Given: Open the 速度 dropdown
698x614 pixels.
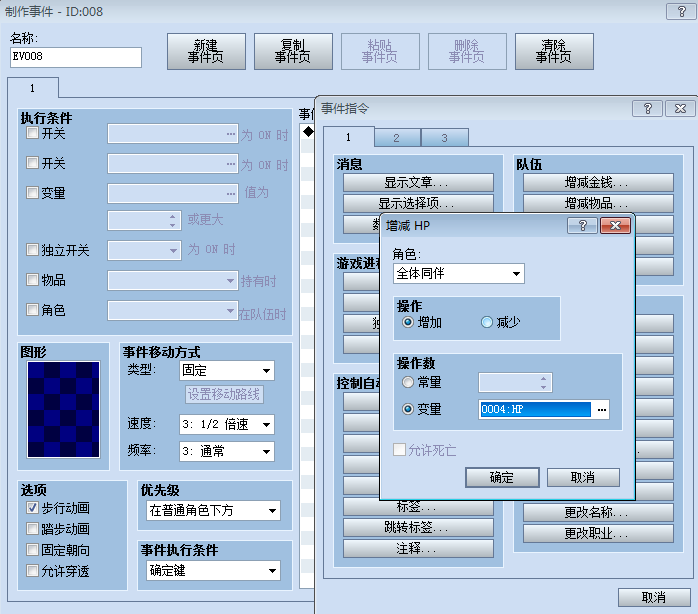Looking at the screenshot, I should (x=227, y=424).
